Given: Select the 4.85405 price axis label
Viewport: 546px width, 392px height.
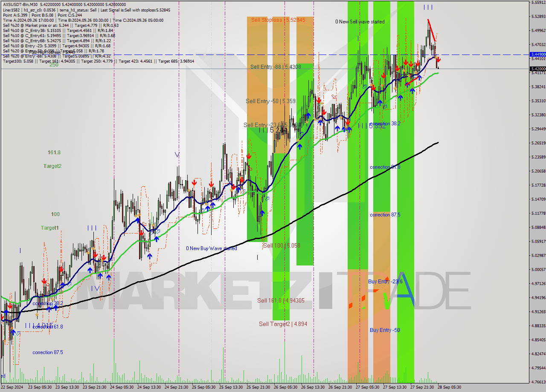Looking at the screenshot, I should 538,340.
